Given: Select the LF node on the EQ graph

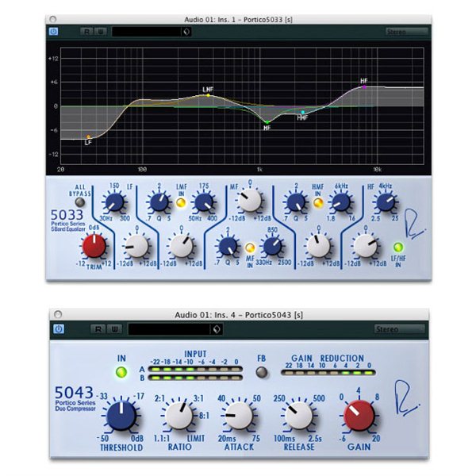Looking at the screenshot, I should pos(87,136).
